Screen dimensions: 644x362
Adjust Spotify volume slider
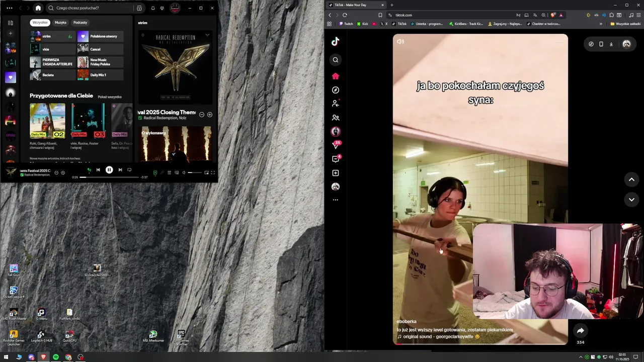pos(194,172)
